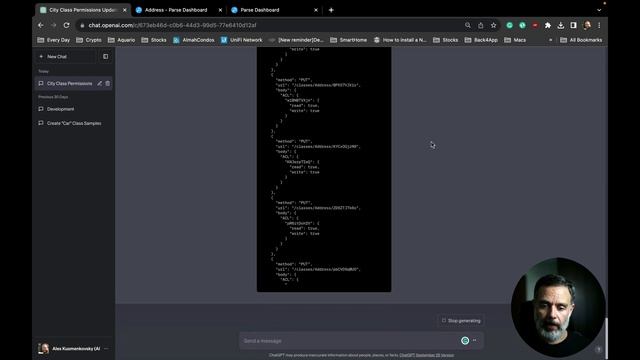Open the Development chat

click(73, 109)
